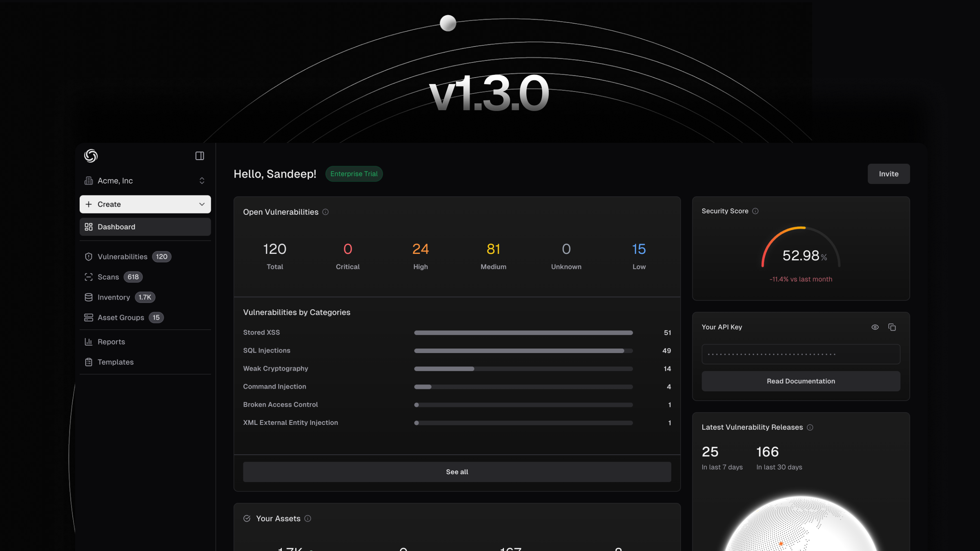Screen dimensions: 980x551
Task: Open Asset Groups section
Action: coord(121,318)
